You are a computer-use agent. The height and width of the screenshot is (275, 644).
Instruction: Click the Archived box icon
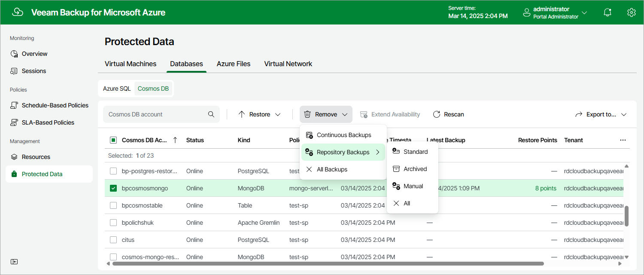pyautogui.click(x=396, y=169)
